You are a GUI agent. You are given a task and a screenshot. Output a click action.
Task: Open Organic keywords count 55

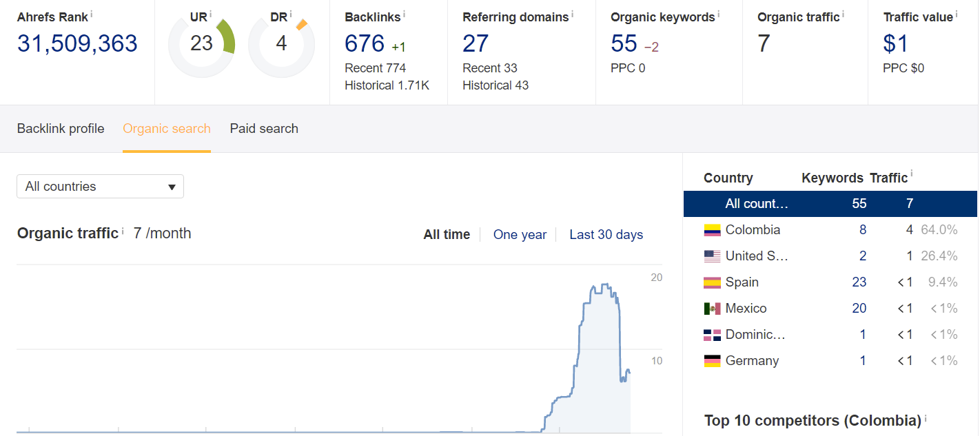[x=624, y=44]
